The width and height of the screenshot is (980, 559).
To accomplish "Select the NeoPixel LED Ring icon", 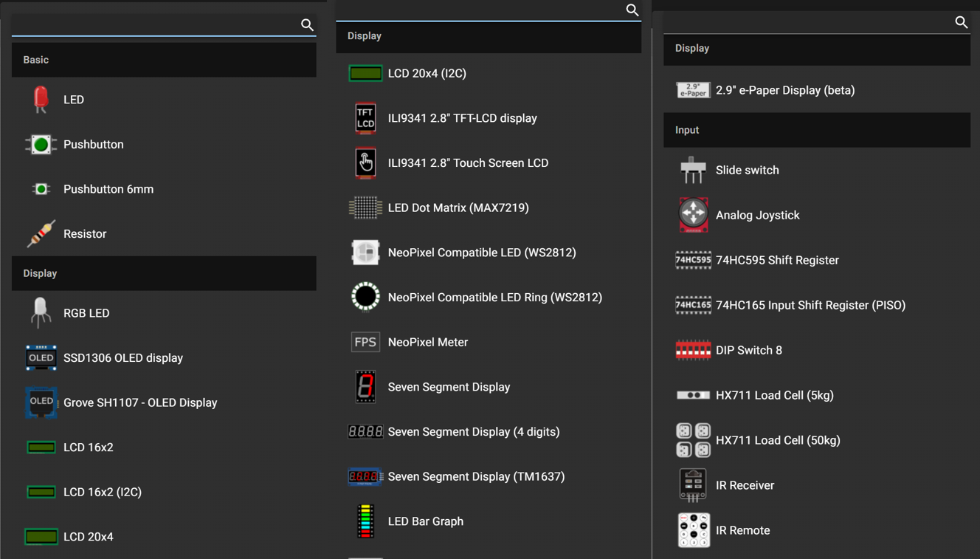I will (365, 297).
